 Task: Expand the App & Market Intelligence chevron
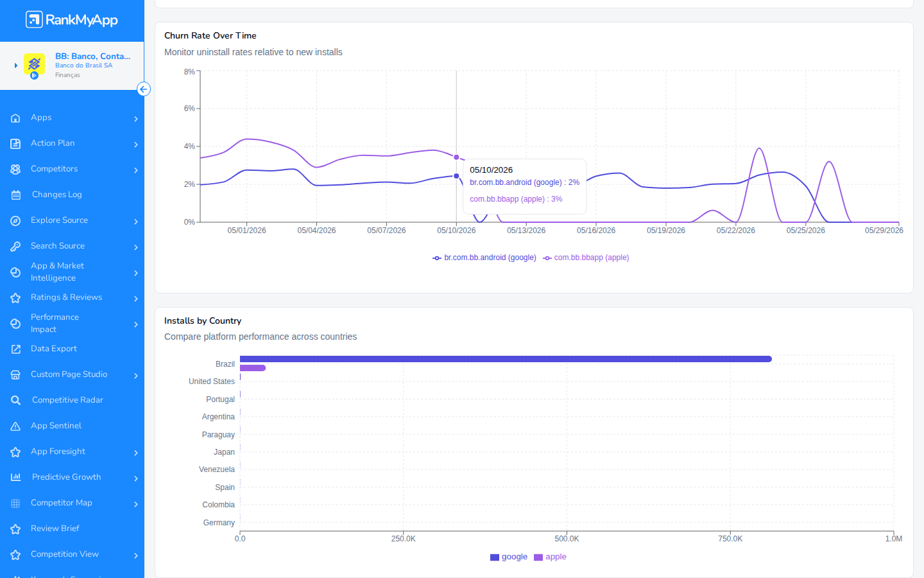tap(136, 273)
